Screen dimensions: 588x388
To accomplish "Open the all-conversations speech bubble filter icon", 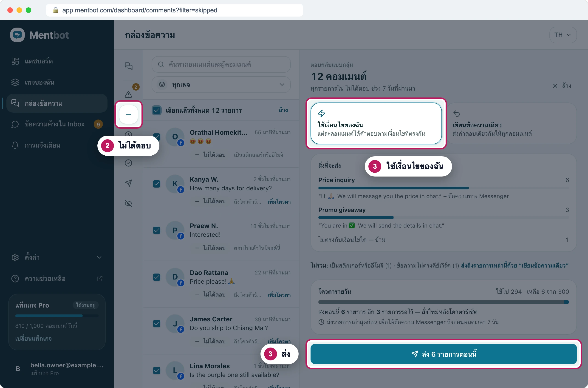I will tap(128, 66).
